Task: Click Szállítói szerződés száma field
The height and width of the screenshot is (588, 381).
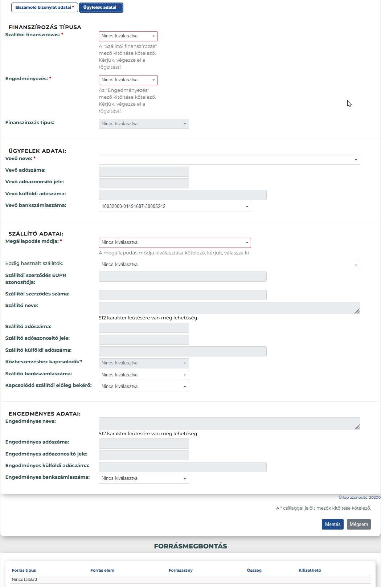Action: pyautogui.click(x=183, y=295)
